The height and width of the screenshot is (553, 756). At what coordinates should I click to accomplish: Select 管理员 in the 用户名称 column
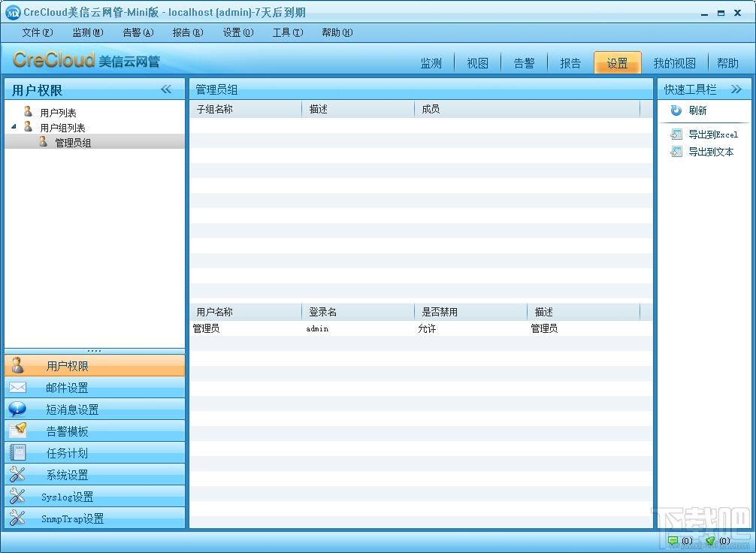[x=207, y=328]
